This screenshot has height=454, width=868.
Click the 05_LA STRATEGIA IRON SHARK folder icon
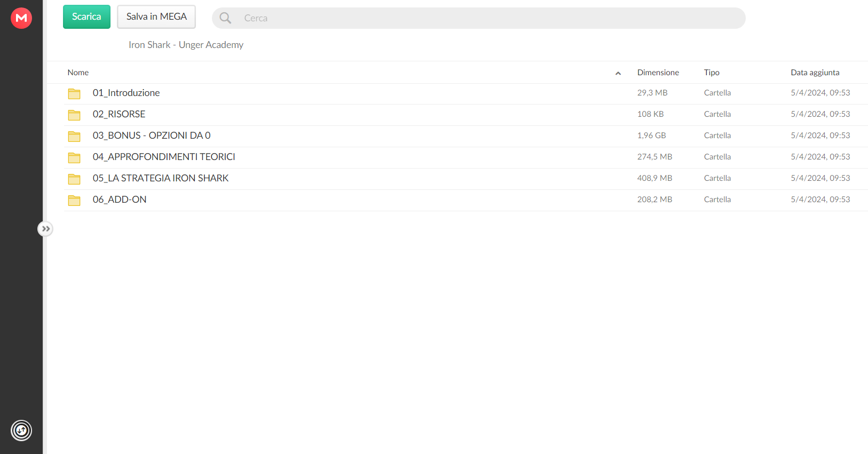(74, 179)
